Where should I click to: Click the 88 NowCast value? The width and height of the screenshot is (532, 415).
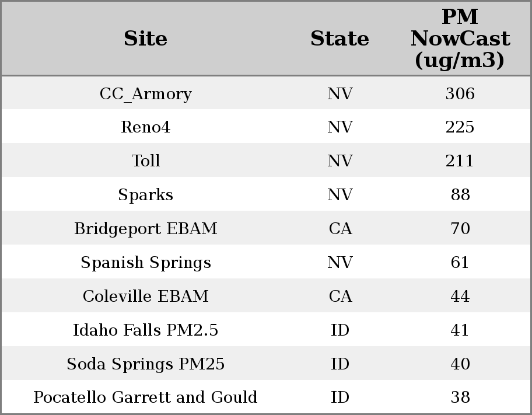(460, 195)
